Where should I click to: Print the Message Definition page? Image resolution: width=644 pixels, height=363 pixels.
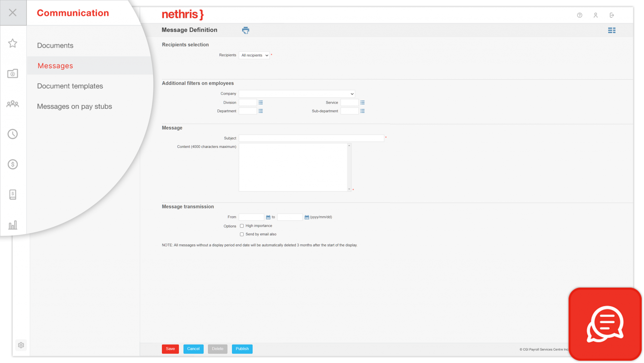pyautogui.click(x=246, y=30)
